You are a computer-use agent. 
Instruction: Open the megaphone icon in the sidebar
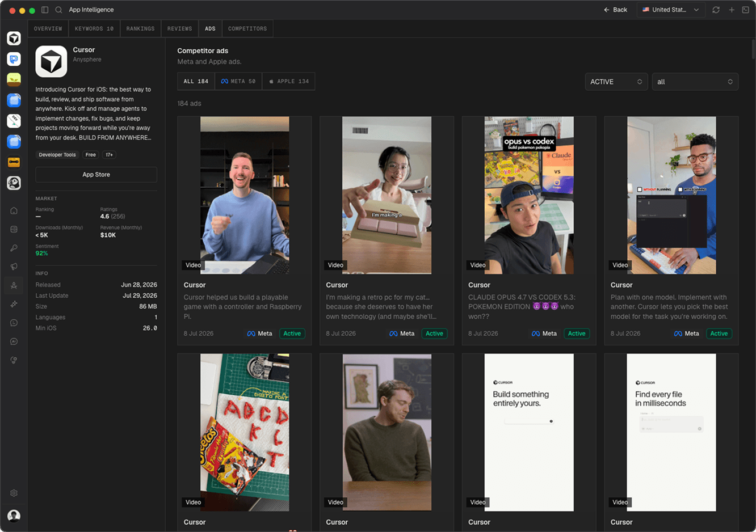[14, 267]
